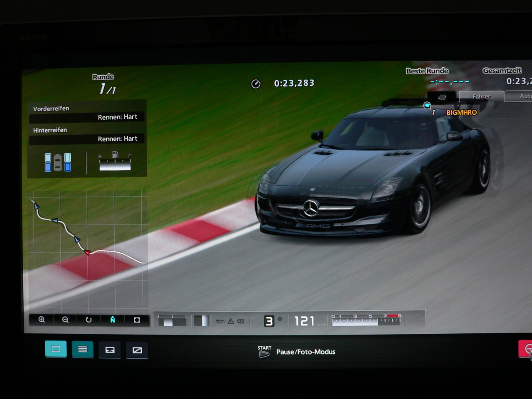Click the red button at bottom right

pos(525,349)
